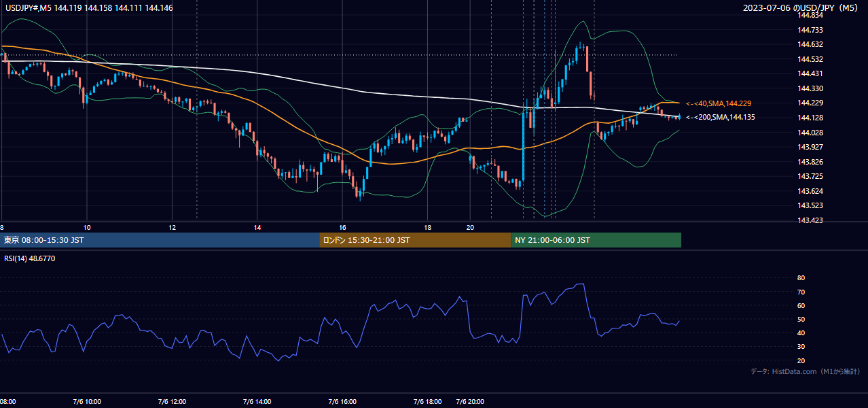868x408 pixels.
Task: Click the RSI 70 level label
Action: point(801,292)
